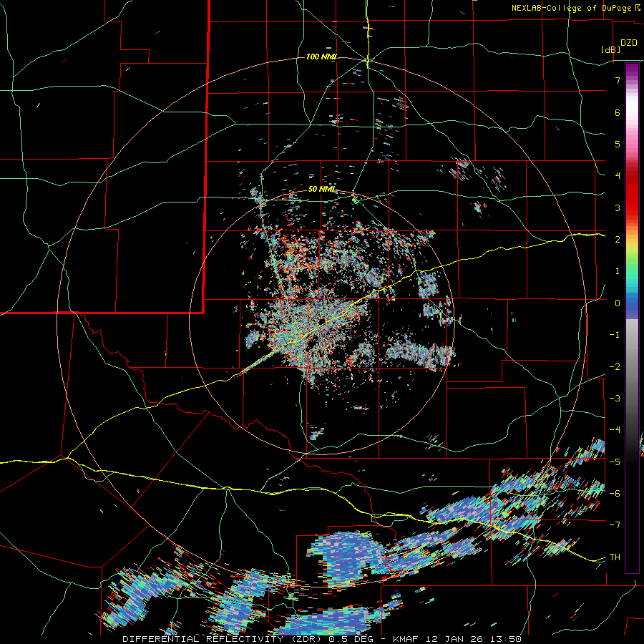Click the -4 value on color scale
The height and width of the screenshot is (644, 644).
pos(615,430)
